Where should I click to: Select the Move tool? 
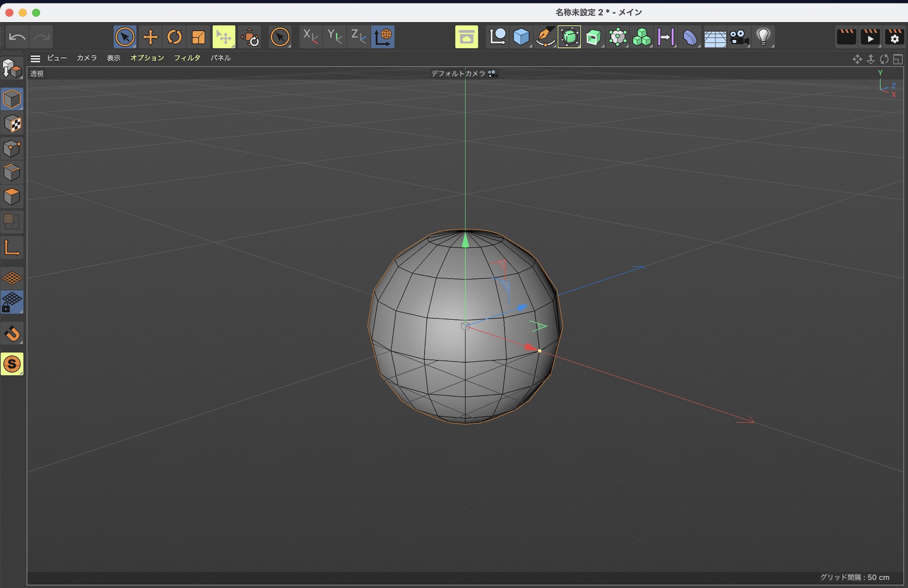150,37
